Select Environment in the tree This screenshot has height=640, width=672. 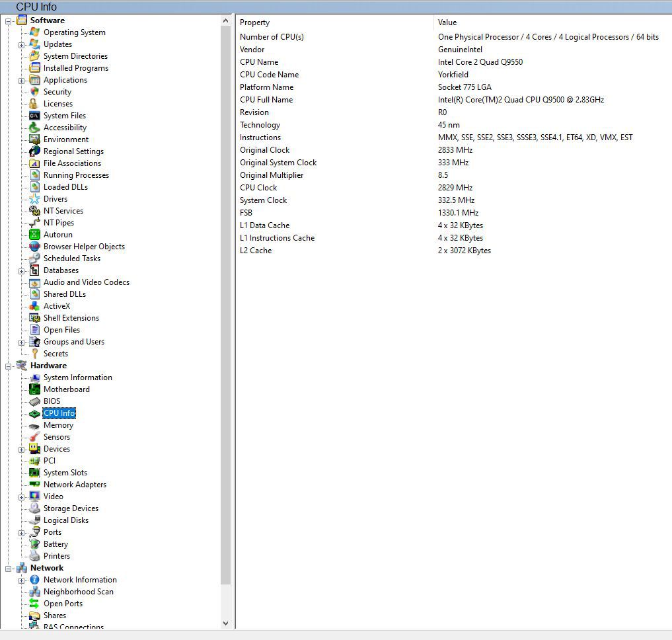coord(66,140)
